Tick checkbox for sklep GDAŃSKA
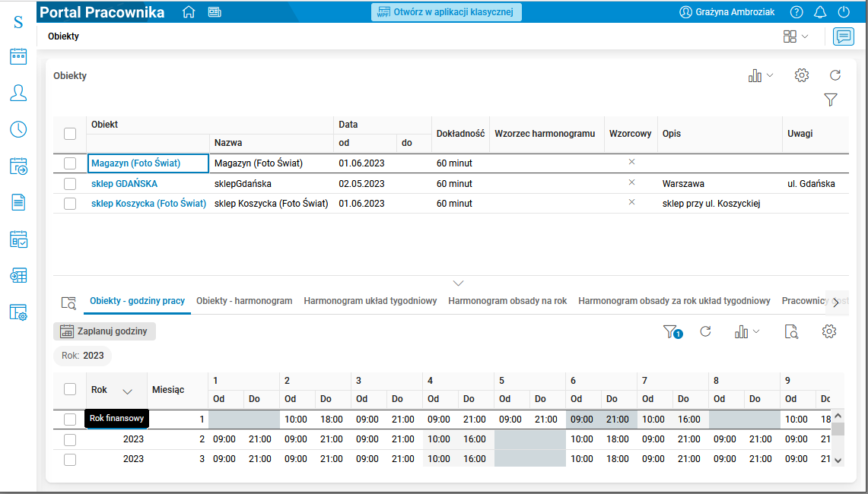 (70, 184)
